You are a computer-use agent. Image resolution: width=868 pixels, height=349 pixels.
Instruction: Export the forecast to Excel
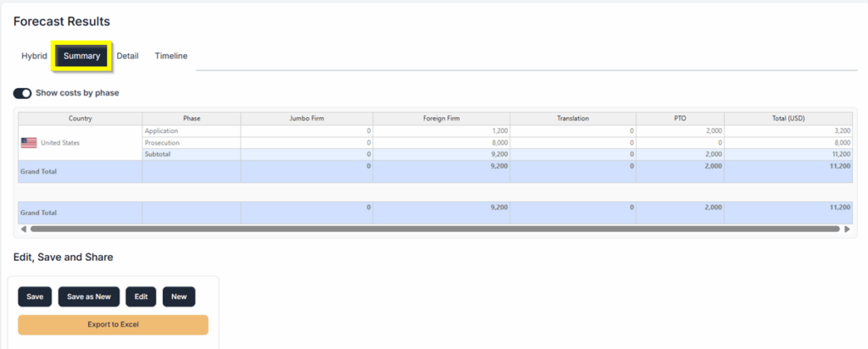click(x=113, y=324)
